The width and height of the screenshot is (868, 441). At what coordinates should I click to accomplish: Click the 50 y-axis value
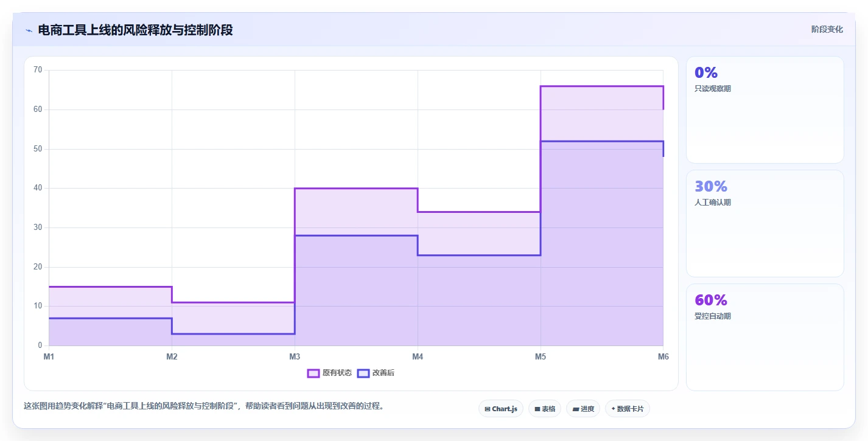pyautogui.click(x=38, y=149)
